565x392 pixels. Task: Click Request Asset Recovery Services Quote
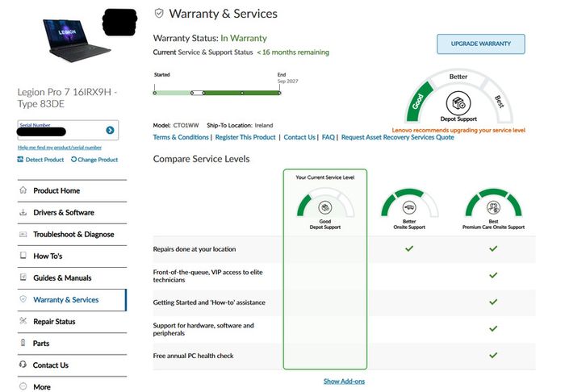(398, 137)
